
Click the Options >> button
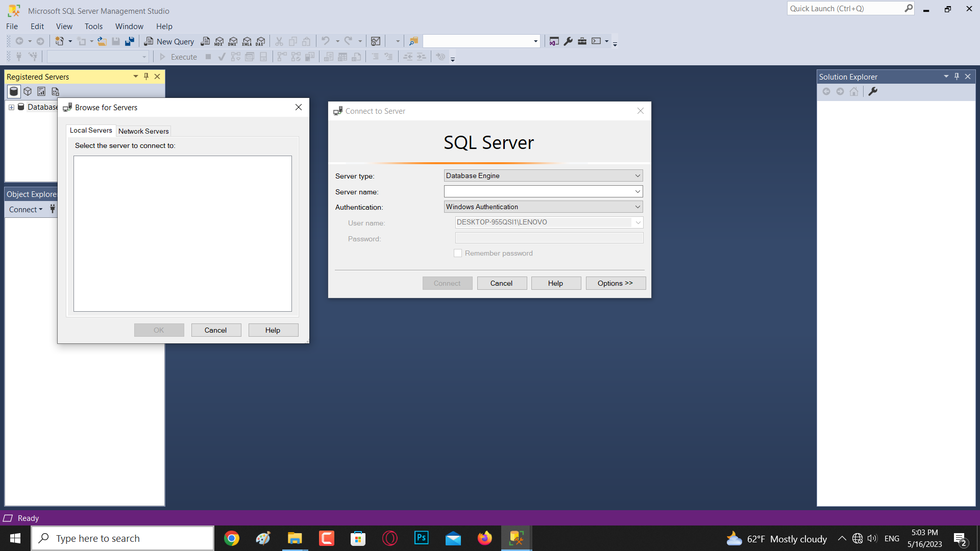pos(615,283)
